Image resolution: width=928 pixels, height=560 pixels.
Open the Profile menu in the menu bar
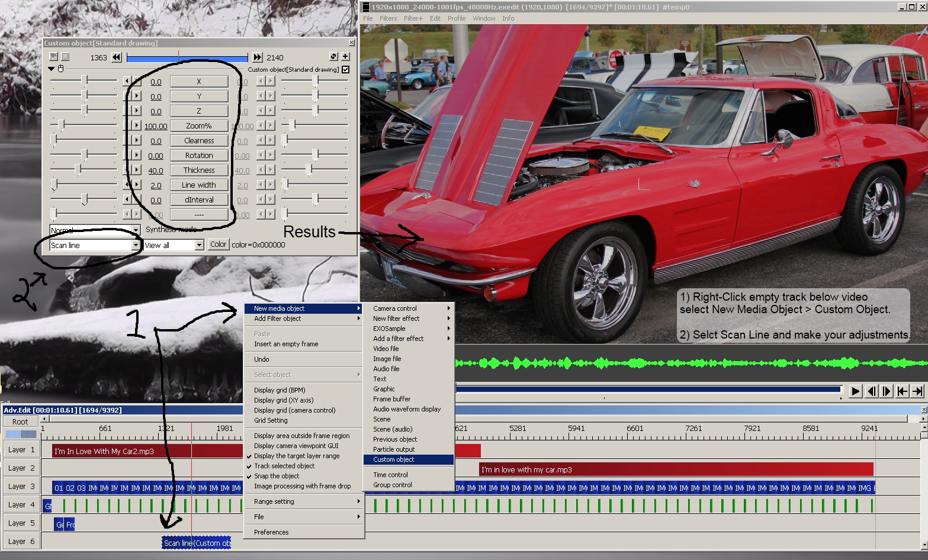point(457,18)
